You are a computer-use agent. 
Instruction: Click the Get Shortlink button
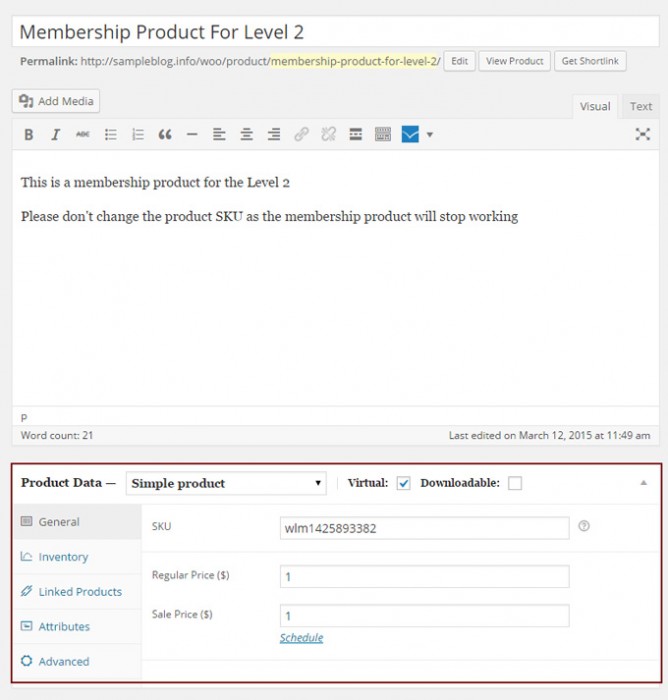click(x=590, y=61)
